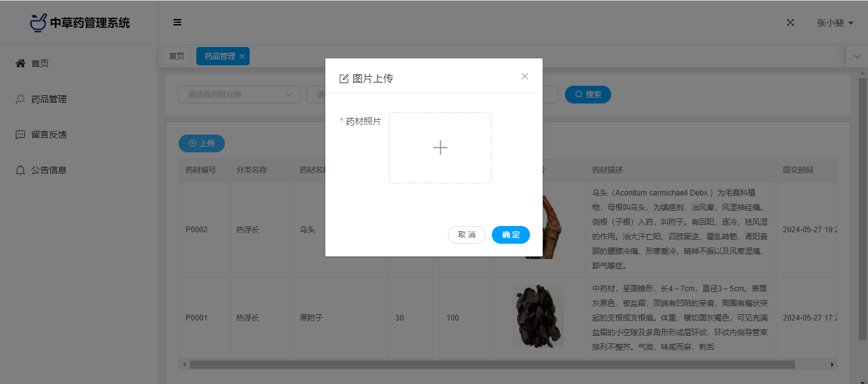Click the 黑附子 herb thumbnail image
This screenshot has height=384, width=868.
click(538, 316)
